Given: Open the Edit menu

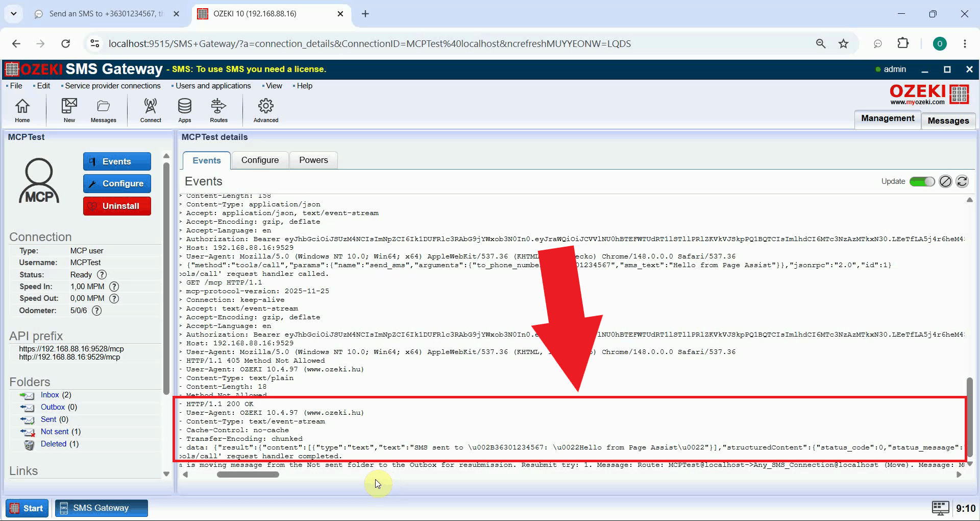Looking at the screenshot, I should coord(43,86).
